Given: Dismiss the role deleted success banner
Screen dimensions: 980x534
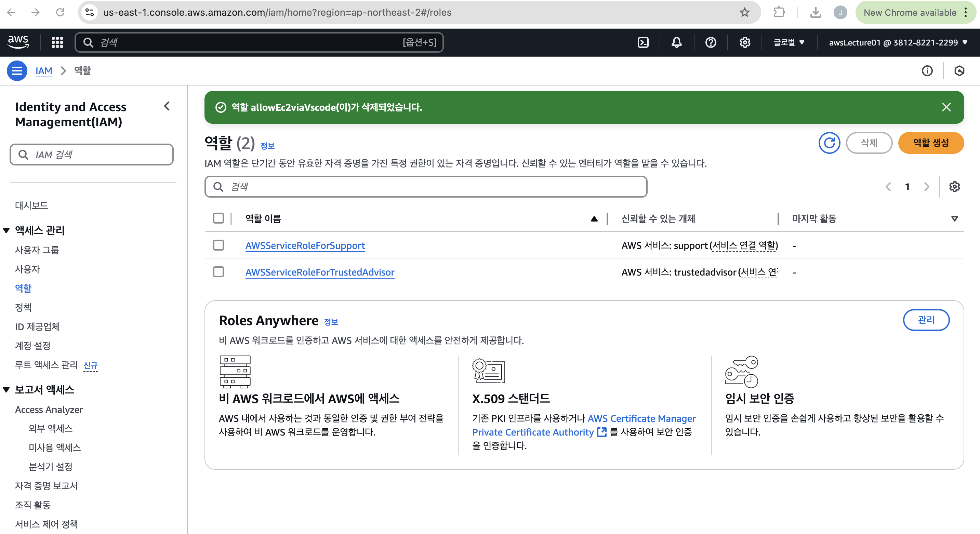Looking at the screenshot, I should tap(946, 107).
